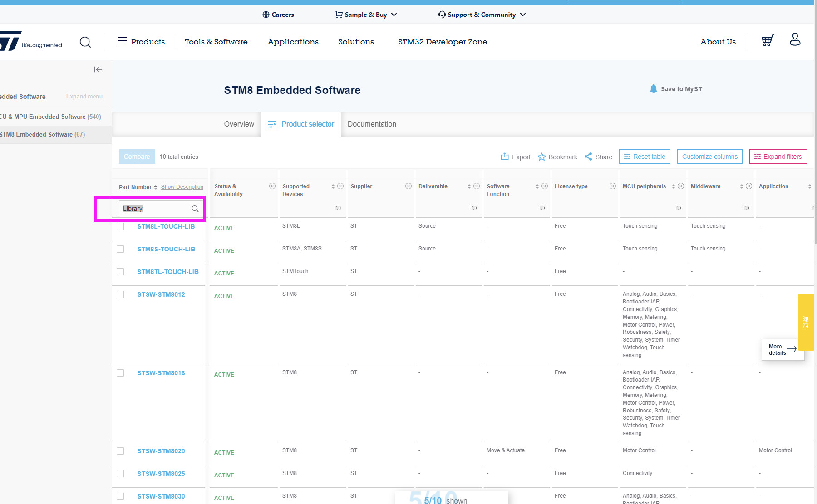This screenshot has width=817, height=504.
Task: Click the Save to MyST bell icon
Action: pyautogui.click(x=653, y=88)
